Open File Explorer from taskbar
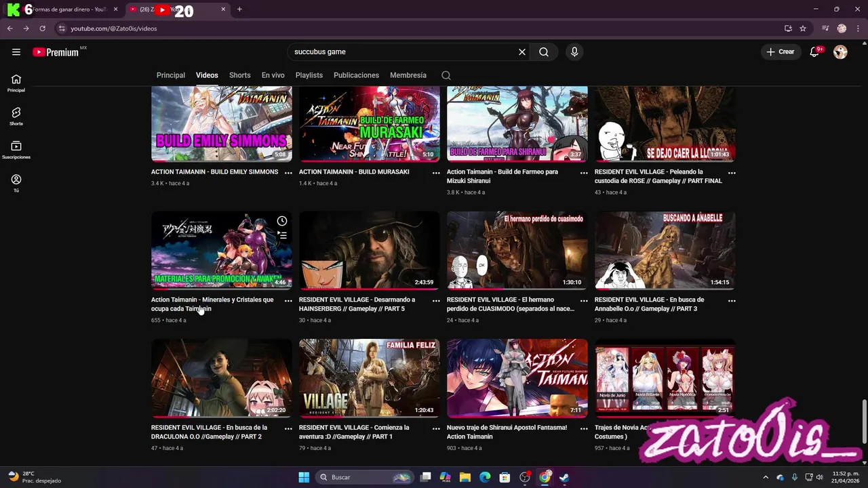 465,477
